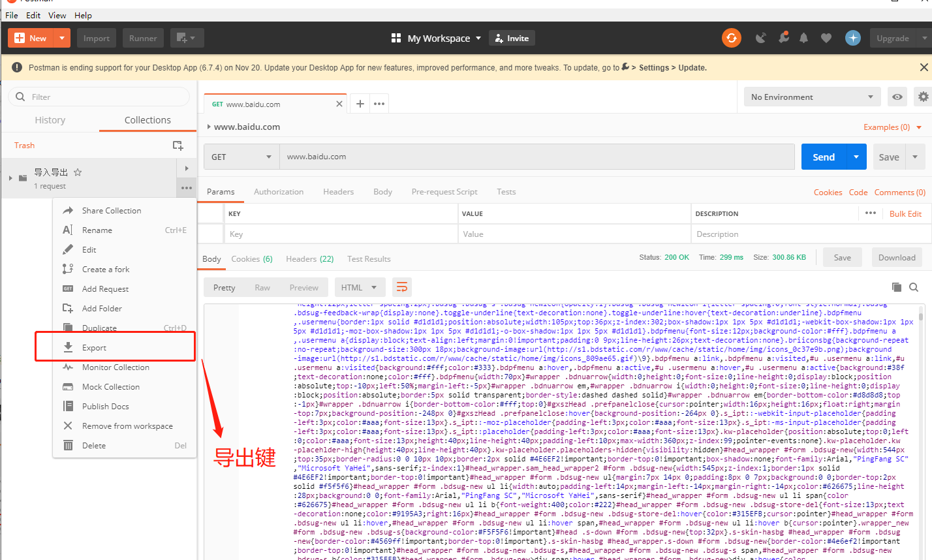Open the collection three-dots menu
The image size is (932, 560).
pyautogui.click(x=187, y=188)
